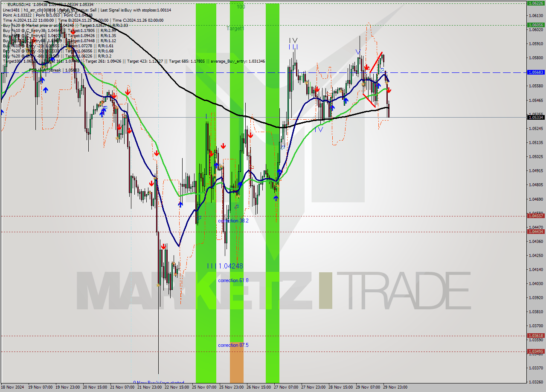Click the 27 Nov 07:00 time label
Screen dimensions: 546x392
click(x=286, y=387)
